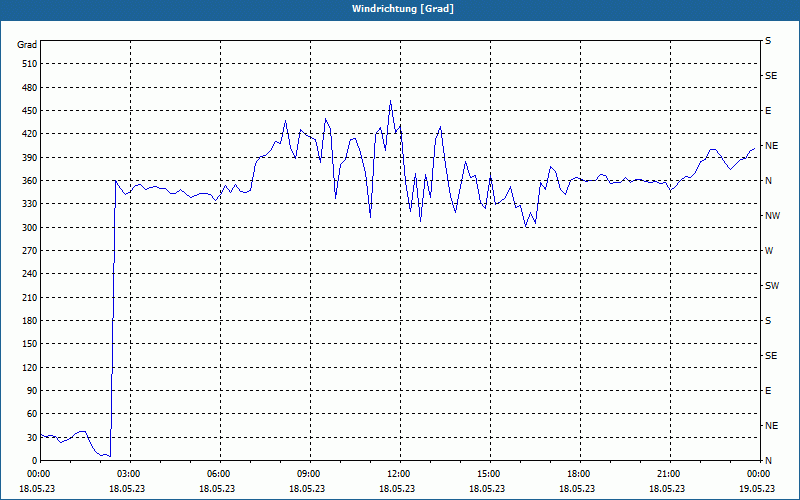Click the 21:00 time axis label

click(x=667, y=474)
